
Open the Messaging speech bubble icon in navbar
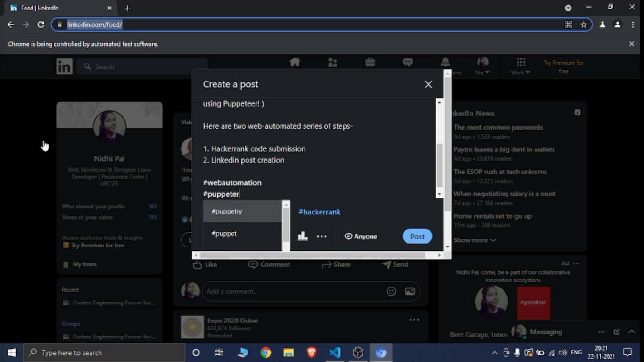pos(408,63)
